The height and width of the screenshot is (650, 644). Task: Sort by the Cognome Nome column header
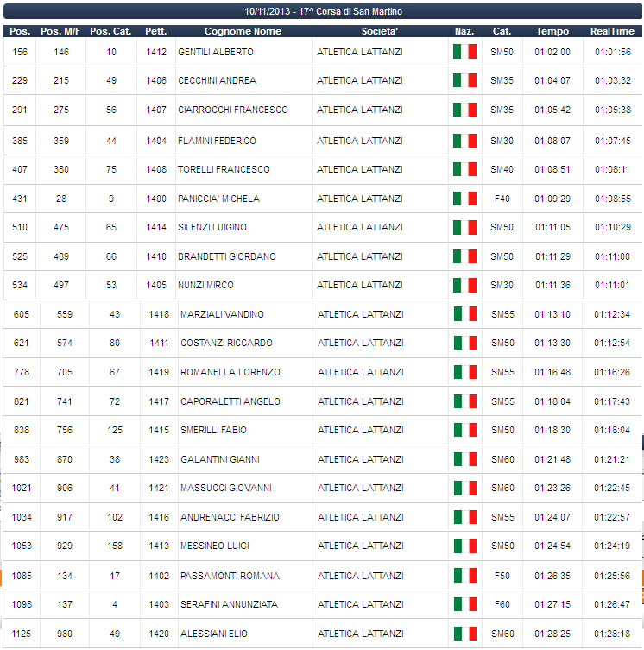click(x=243, y=32)
